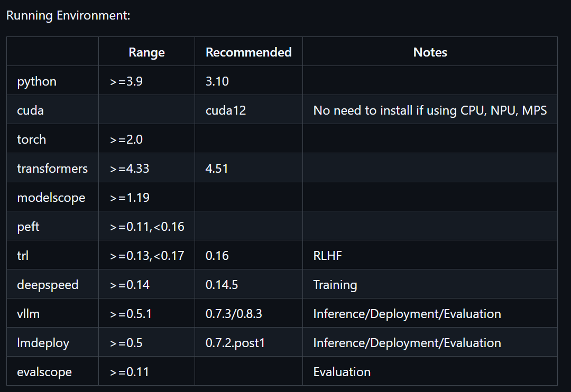Click the 'peft' row label
571x392 pixels.
28,227
